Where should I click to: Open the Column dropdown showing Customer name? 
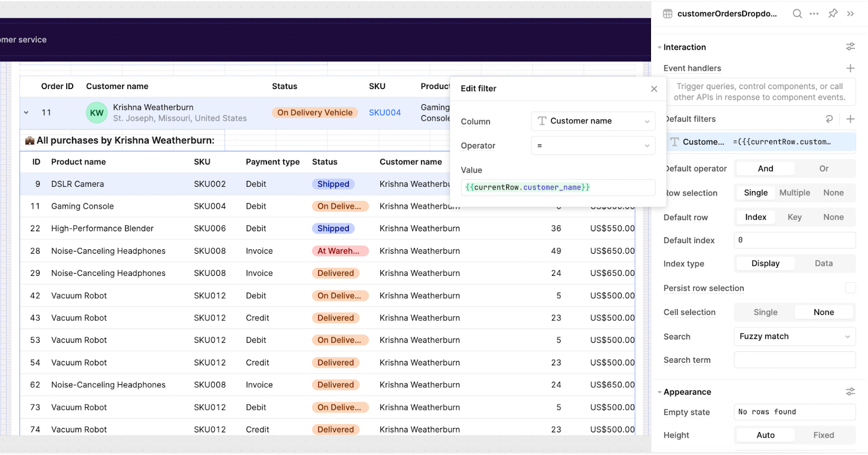tap(593, 121)
